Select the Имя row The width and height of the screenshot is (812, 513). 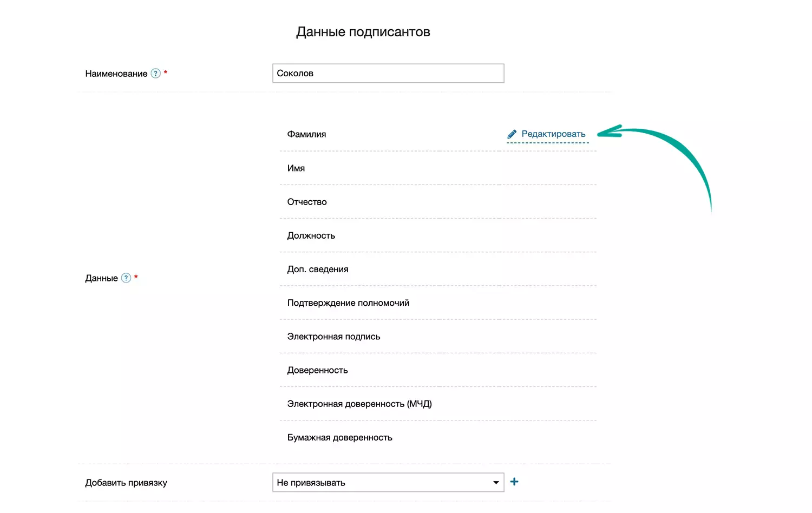(296, 168)
